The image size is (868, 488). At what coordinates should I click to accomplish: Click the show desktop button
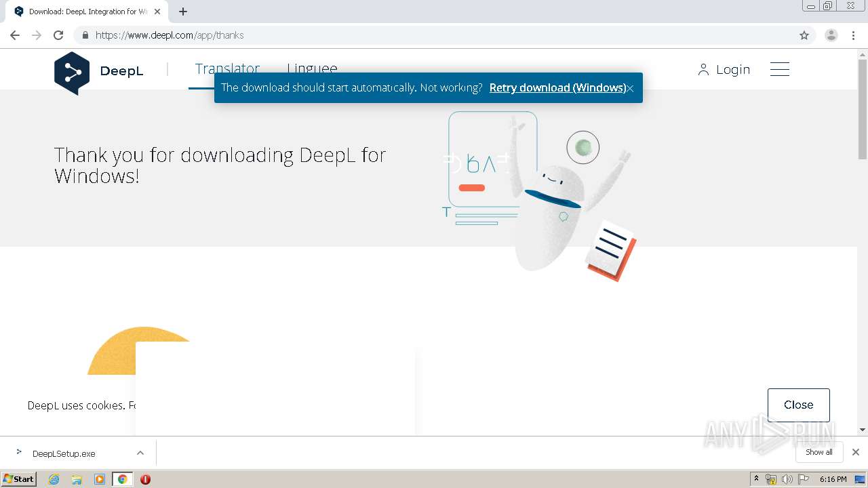(x=860, y=479)
